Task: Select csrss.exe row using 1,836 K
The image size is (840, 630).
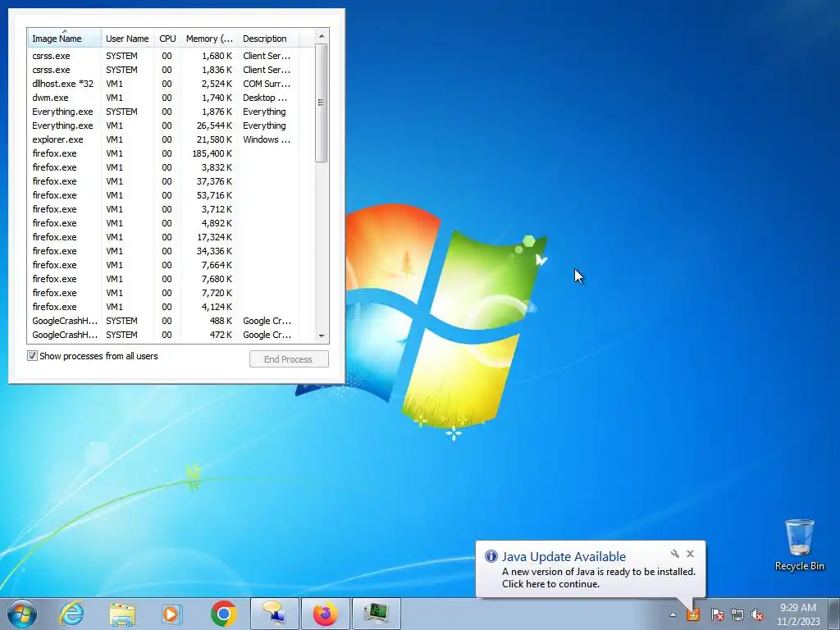Action: tap(163, 70)
